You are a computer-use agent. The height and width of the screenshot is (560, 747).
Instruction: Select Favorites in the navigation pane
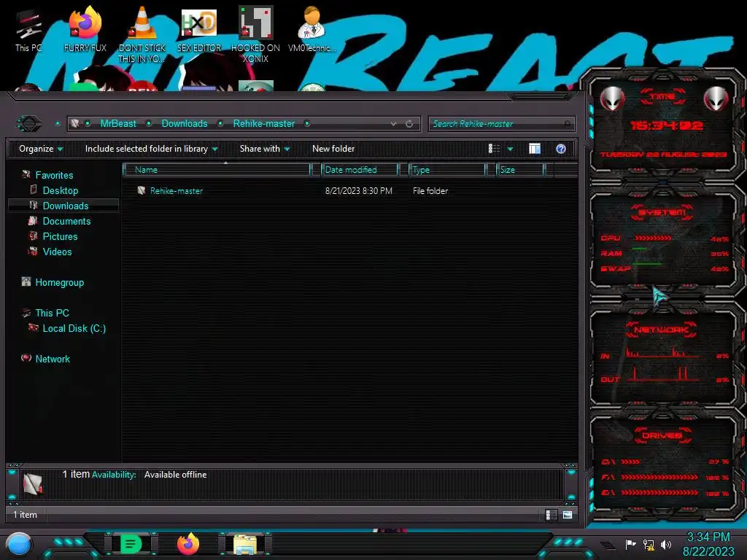click(x=54, y=175)
